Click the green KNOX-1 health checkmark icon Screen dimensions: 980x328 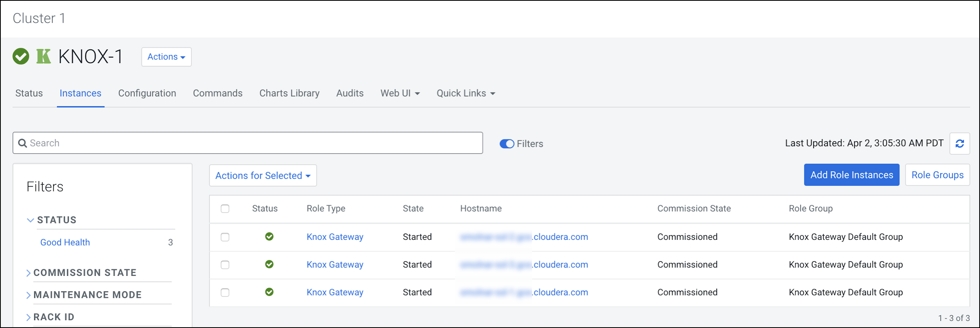pos(21,56)
